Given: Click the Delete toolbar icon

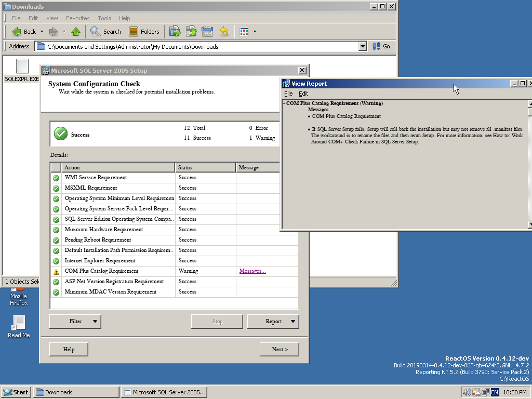Looking at the screenshot, I should click(207, 32).
